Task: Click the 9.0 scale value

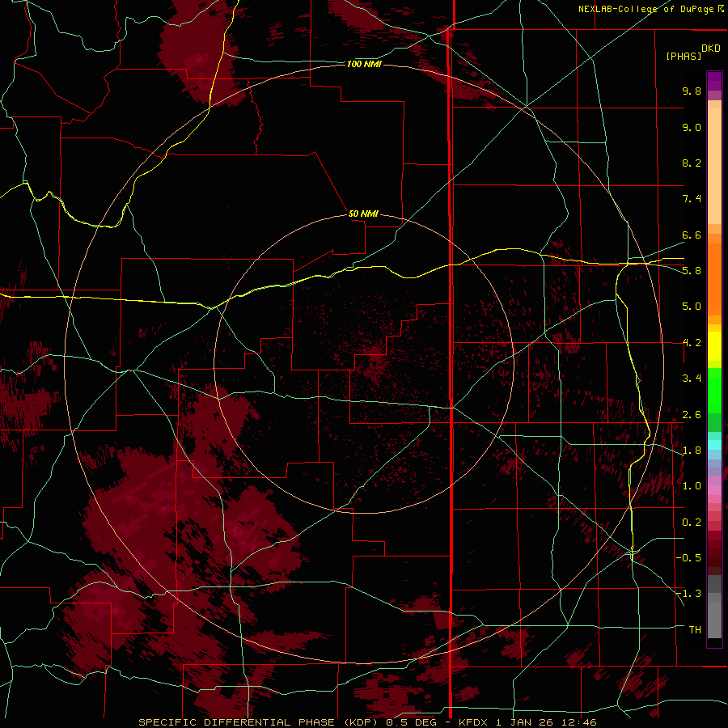Action: 692,127
